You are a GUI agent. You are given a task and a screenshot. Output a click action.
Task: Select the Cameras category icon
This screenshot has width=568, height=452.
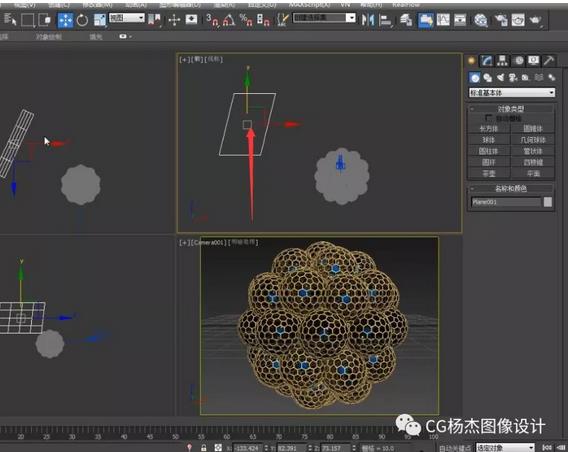[x=513, y=77]
